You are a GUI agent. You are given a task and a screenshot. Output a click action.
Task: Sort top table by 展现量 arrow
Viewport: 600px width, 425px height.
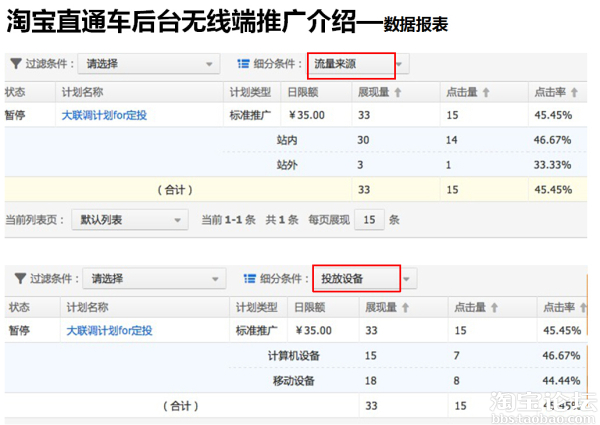click(x=398, y=92)
